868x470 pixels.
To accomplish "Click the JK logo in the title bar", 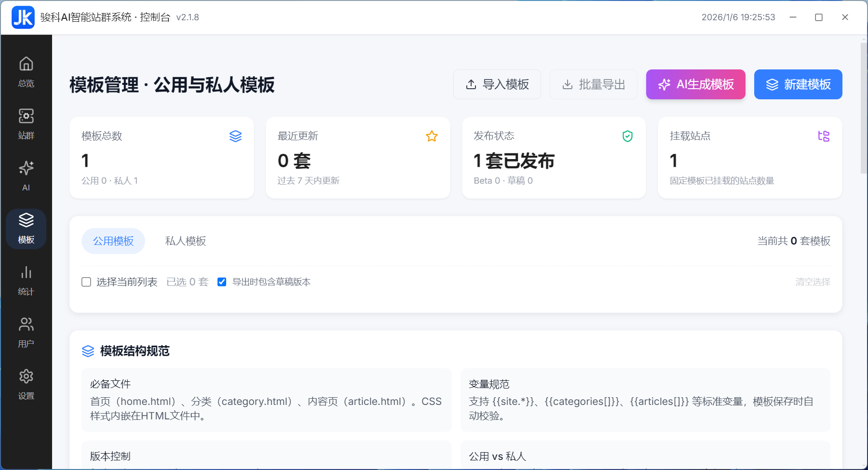I will 22,17.
